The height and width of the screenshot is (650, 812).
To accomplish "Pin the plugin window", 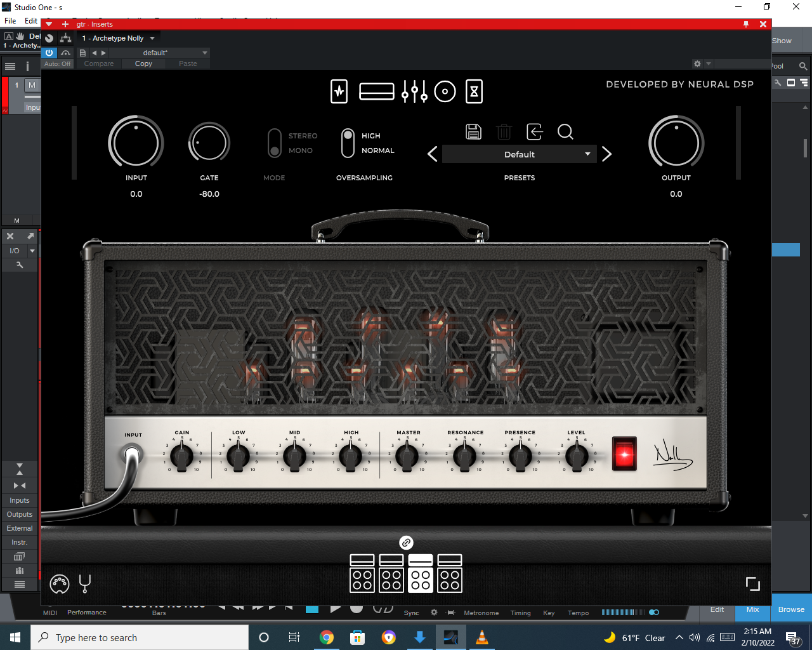I will tap(746, 24).
